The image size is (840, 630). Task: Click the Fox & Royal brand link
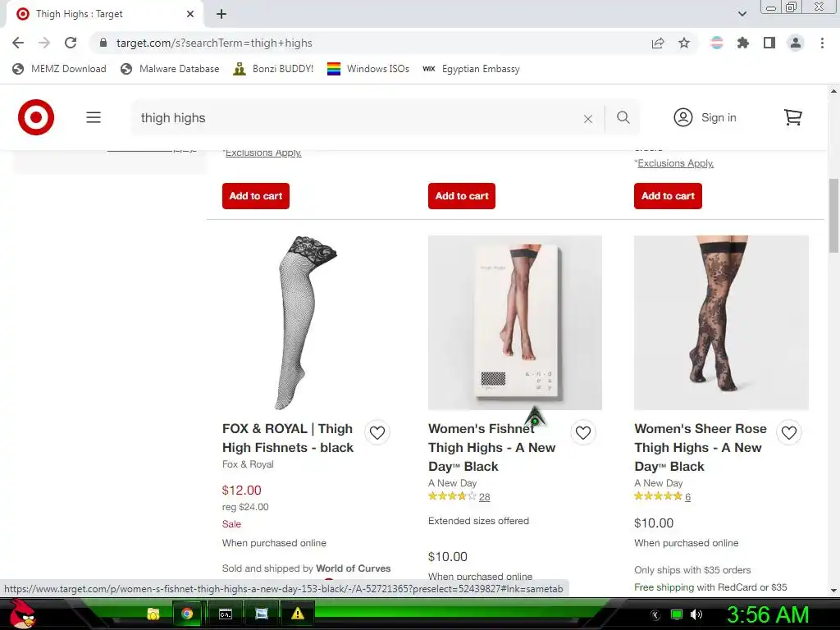248,464
